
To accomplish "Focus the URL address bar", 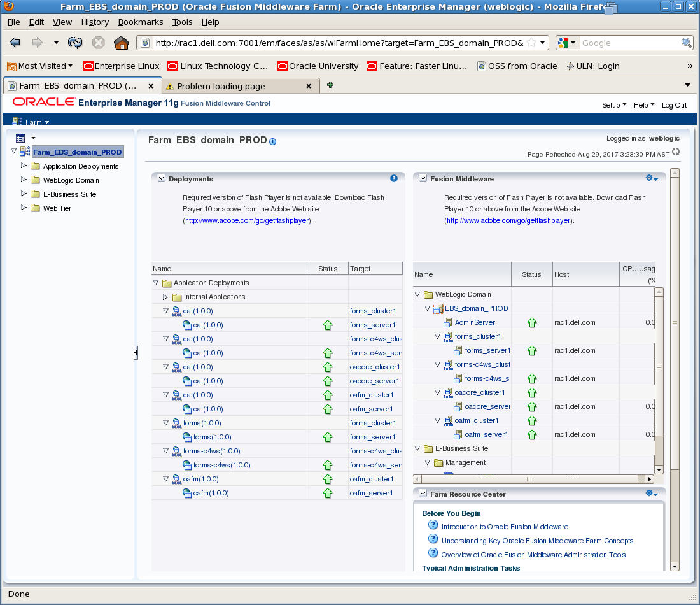I will 339,43.
